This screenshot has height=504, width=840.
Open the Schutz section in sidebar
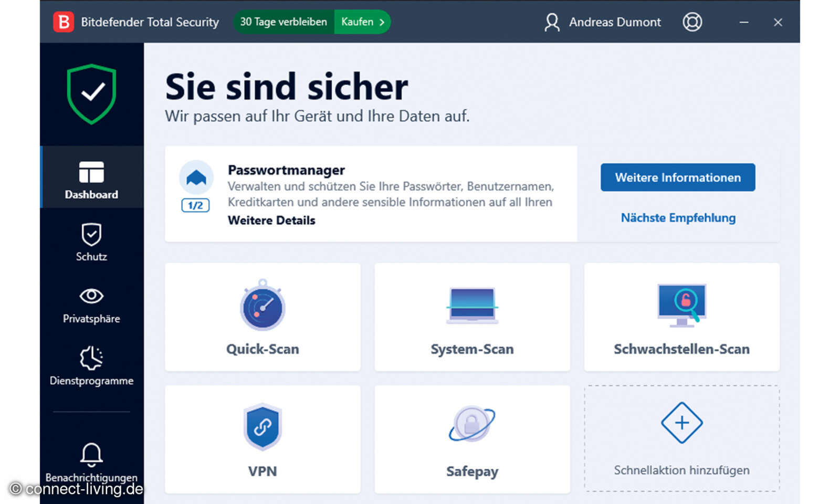pos(91,242)
